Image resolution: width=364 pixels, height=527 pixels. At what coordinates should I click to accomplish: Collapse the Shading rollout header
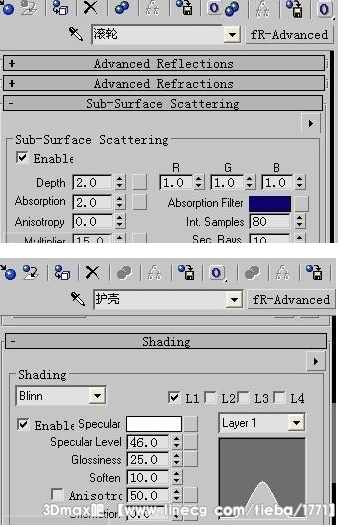pos(166,341)
